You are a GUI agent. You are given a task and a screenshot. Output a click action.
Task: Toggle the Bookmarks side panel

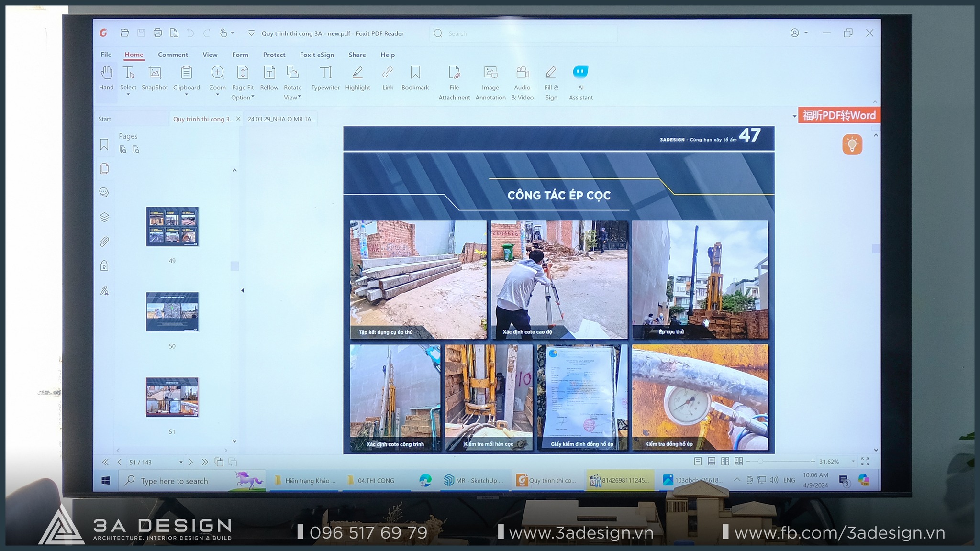104,144
